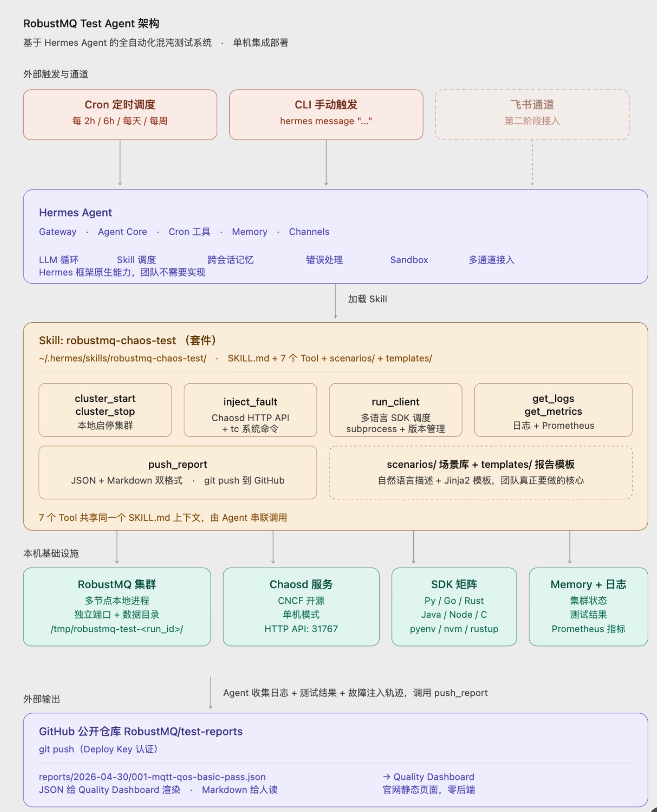
Task: Select the scenarios/ 场景库 dashed box
Action: [481, 472]
